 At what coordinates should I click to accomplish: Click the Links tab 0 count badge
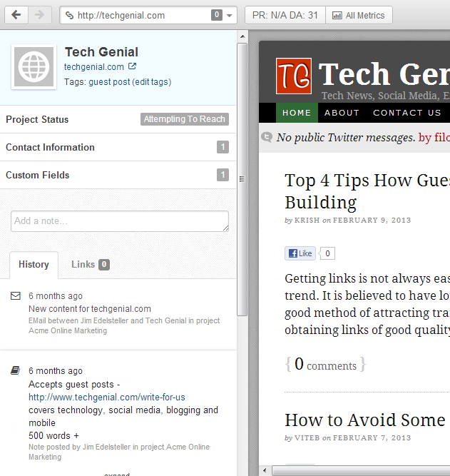[x=104, y=265]
